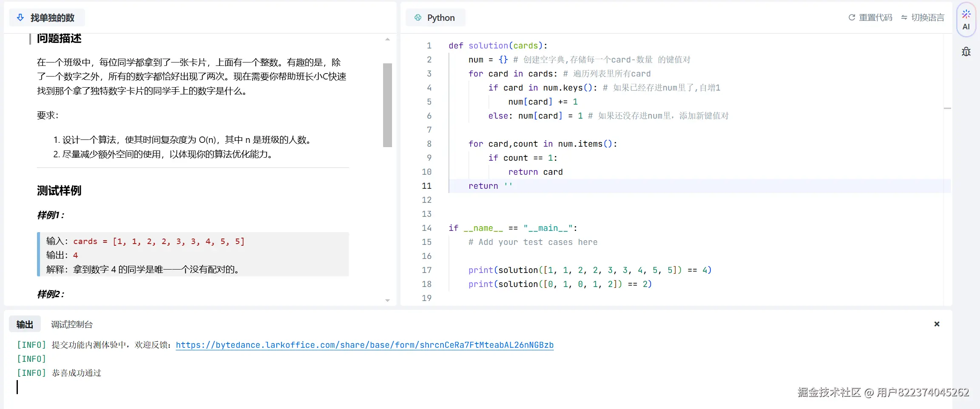Click the problem description scrollbar thumb
Image resolution: width=980 pixels, height=409 pixels.
coord(387,105)
